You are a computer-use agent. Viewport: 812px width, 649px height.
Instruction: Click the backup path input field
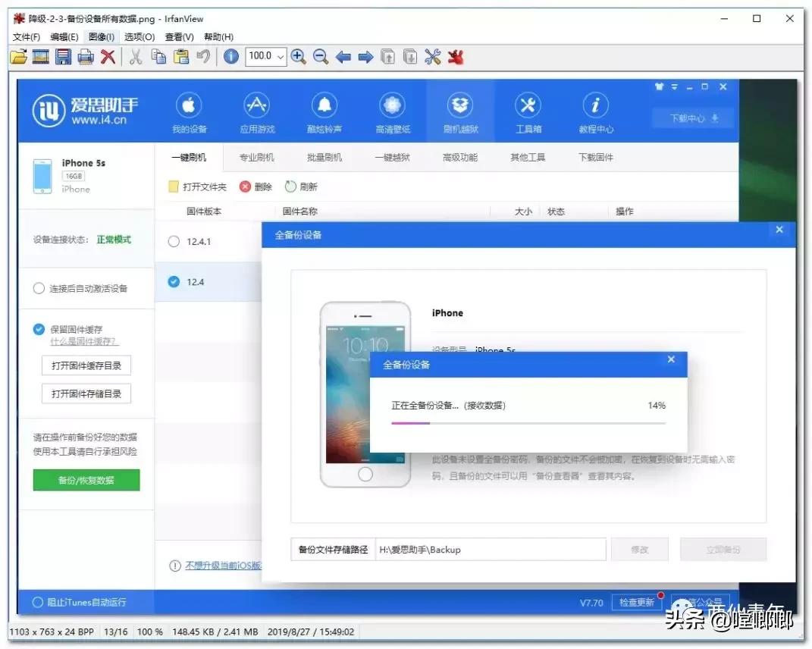[493, 549]
